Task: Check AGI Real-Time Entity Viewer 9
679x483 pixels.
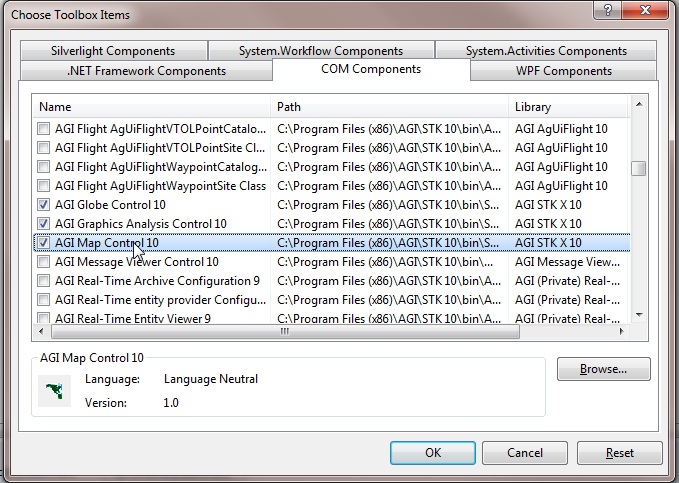Action: click(43, 319)
